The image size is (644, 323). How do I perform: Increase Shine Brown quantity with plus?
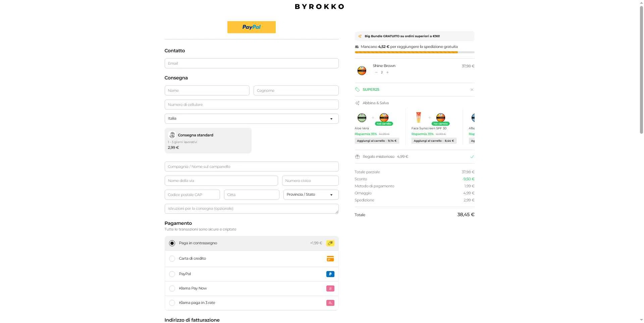pos(387,72)
